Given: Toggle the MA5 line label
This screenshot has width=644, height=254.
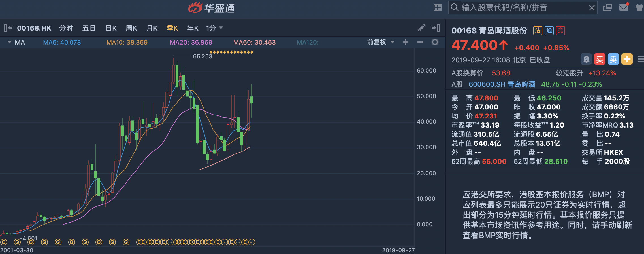Looking at the screenshot, I should [62, 42].
